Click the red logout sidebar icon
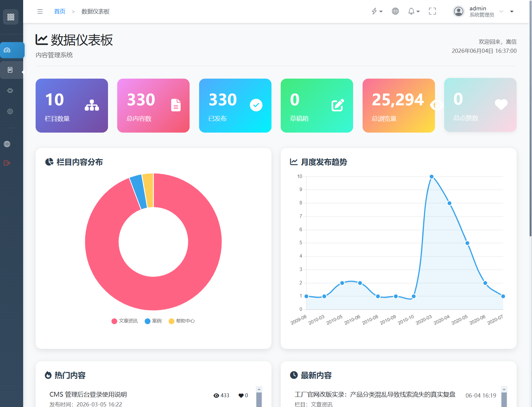Viewport: 532px width, 407px height. (x=7, y=163)
